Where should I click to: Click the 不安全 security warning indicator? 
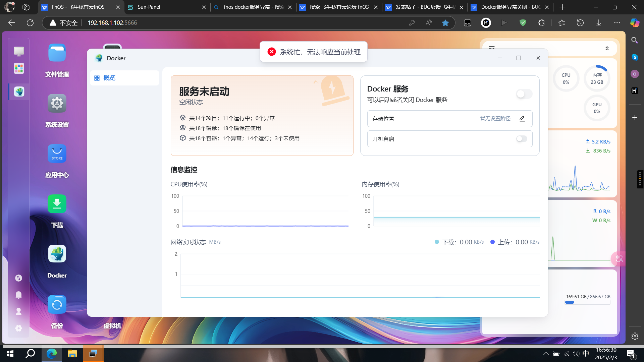[63, 23]
